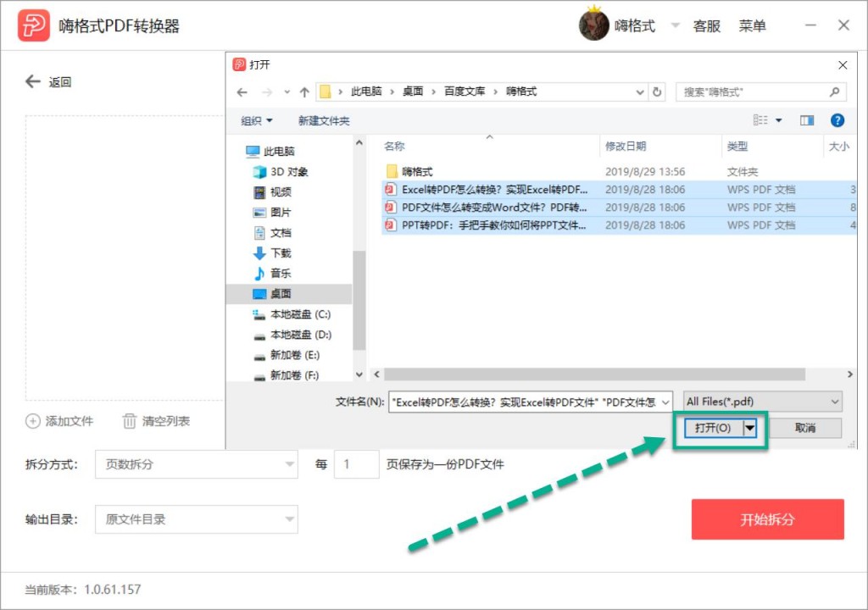Screen dimensions: 868x610
Task: Expand the address bar history dropdown
Action: click(640, 91)
